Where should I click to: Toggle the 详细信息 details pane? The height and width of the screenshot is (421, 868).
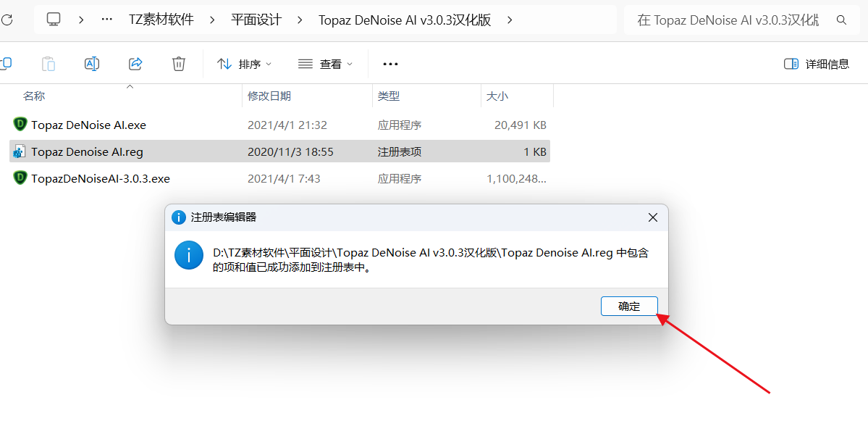[817, 64]
